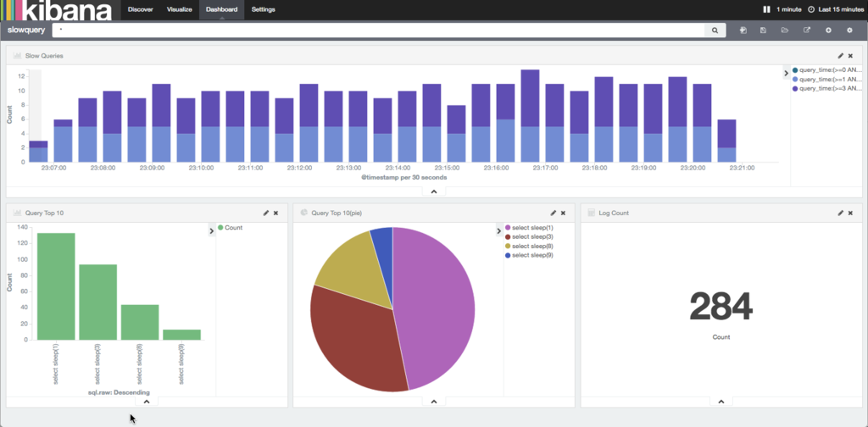Select the Dashboard tab
Viewport: 868px width, 427px height.
(221, 9)
